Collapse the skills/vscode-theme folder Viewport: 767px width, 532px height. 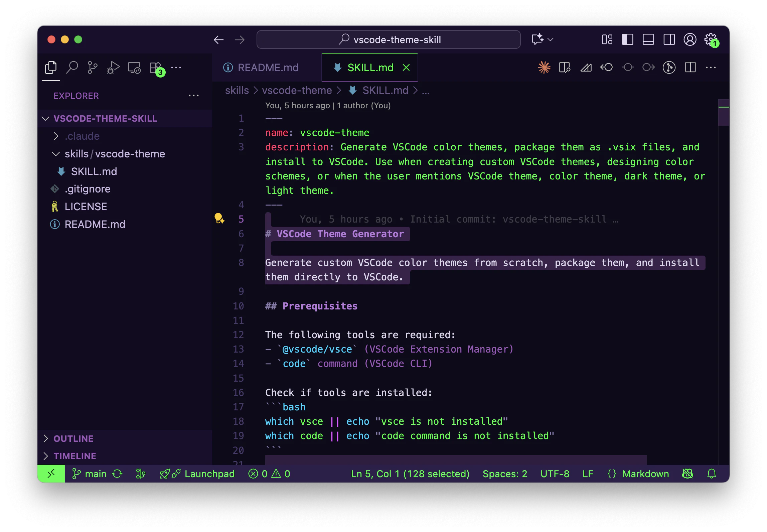click(x=125, y=154)
